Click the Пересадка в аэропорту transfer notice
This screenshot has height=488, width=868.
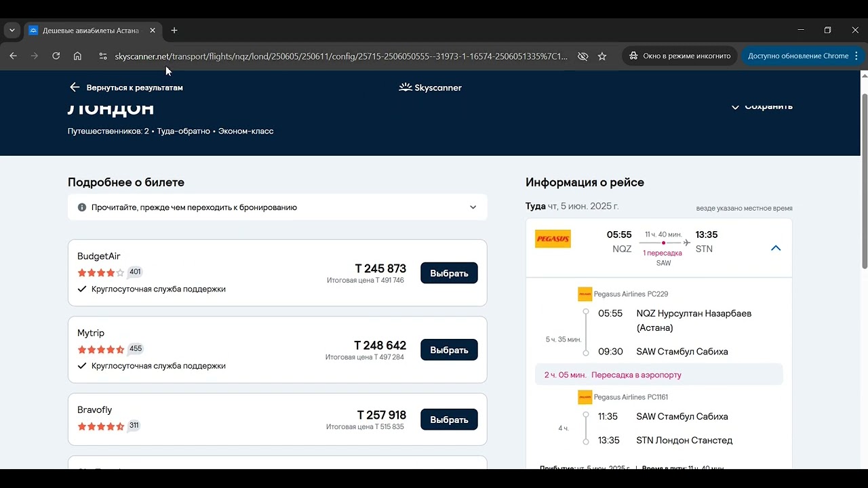[636, 375]
